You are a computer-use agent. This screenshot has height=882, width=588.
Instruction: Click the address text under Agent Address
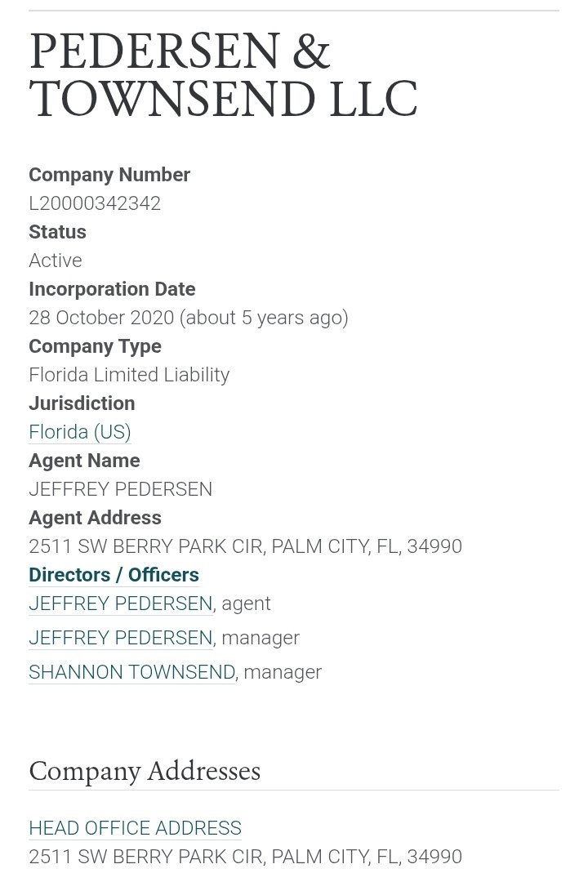point(245,546)
